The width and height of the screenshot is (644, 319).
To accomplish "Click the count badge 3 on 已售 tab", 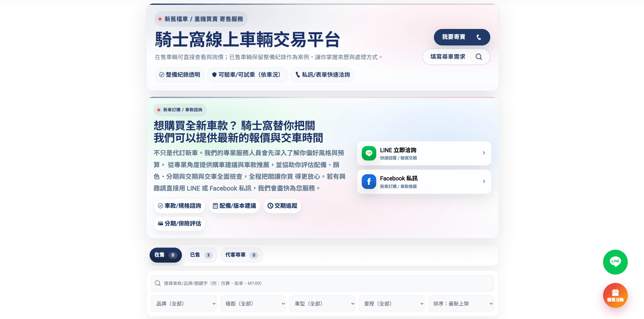I will 208,255.
